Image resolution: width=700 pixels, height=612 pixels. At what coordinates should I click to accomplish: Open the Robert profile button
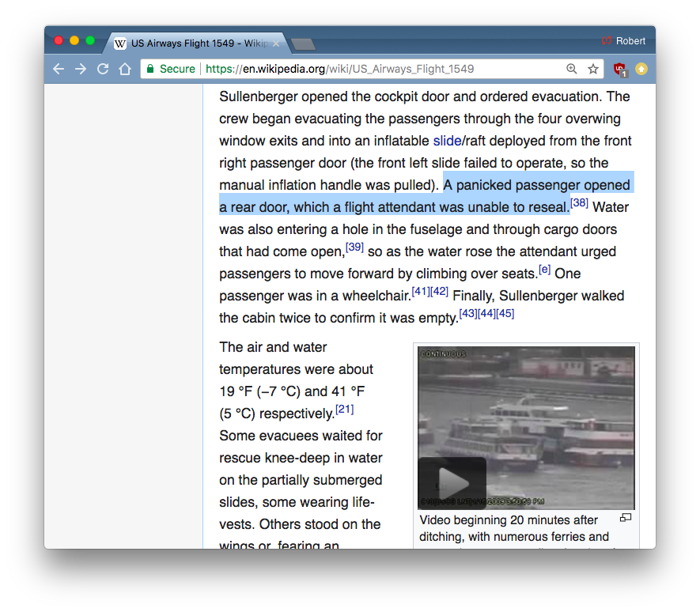623,41
